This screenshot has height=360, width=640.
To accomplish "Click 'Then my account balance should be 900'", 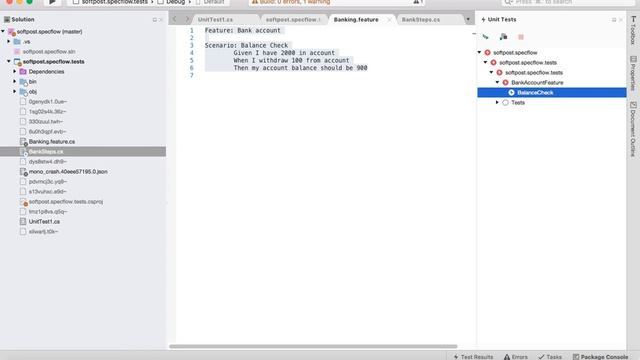I will 300,68.
